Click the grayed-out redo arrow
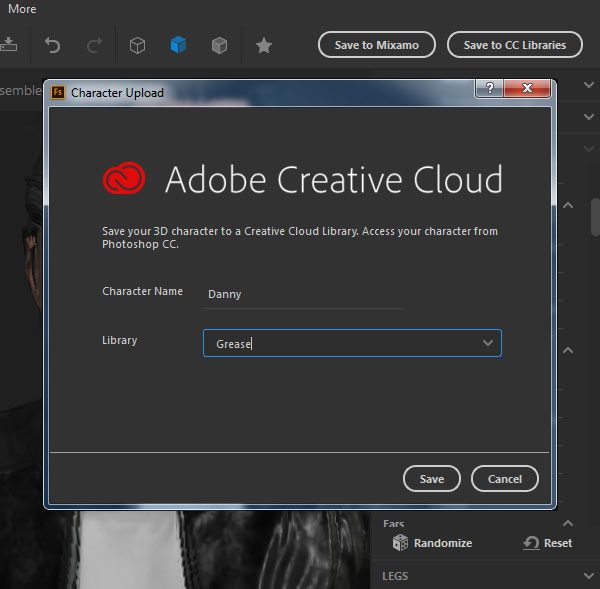 [94, 45]
